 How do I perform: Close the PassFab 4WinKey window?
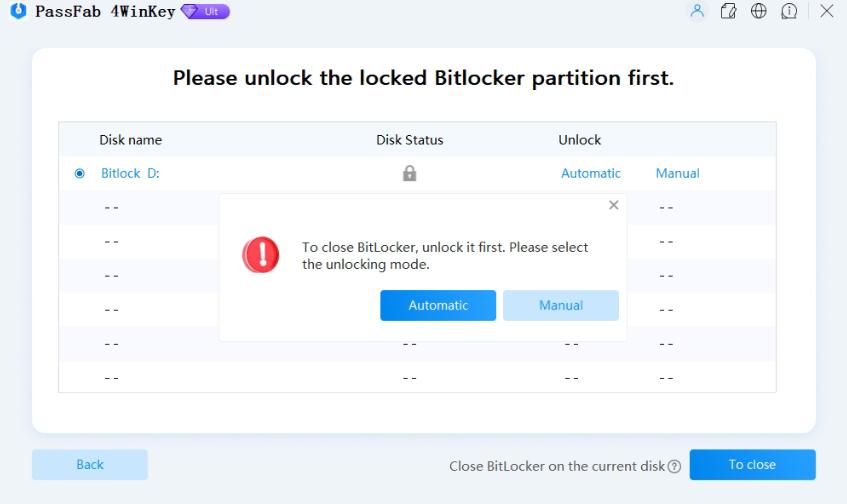(x=827, y=11)
